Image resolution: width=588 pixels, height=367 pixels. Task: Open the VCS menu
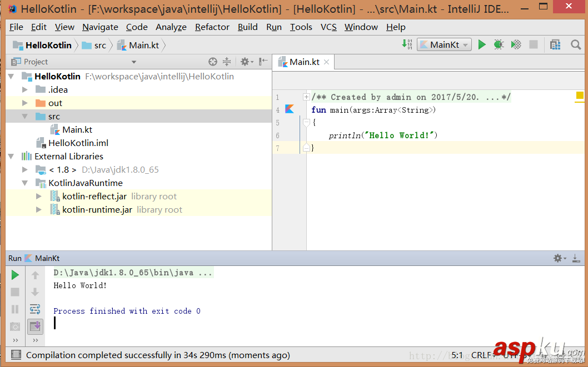[328, 27]
